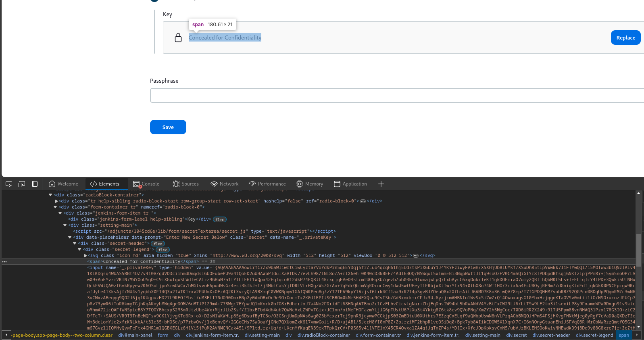Open the Welcome tab in DevTools
Viewport: 644px width, 340px height.
(x=63, y=184)
